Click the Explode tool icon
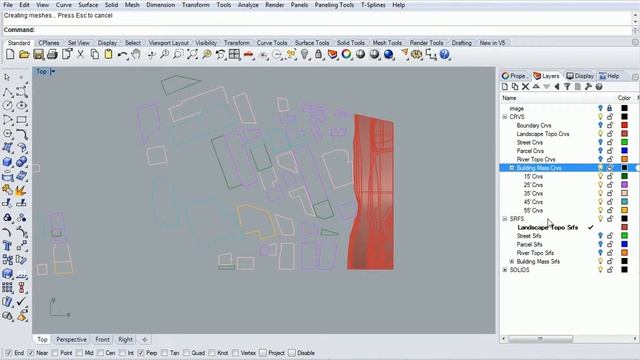This screenshot has height=360, width=640. (x=21, y=190)
